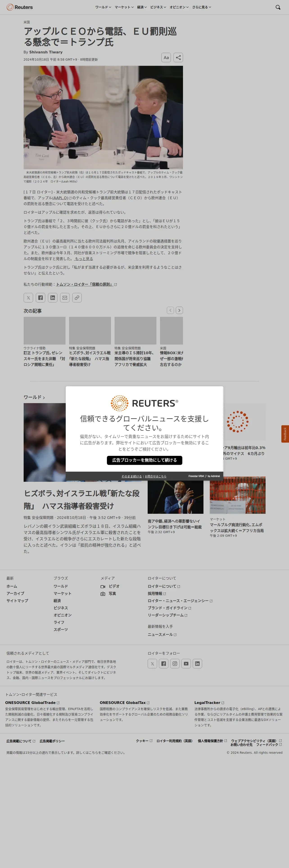This screenshot has width=289, height=868.
Task: Click 広告ブロッカーを無効にして続ける button
Action: coord(144,460)
